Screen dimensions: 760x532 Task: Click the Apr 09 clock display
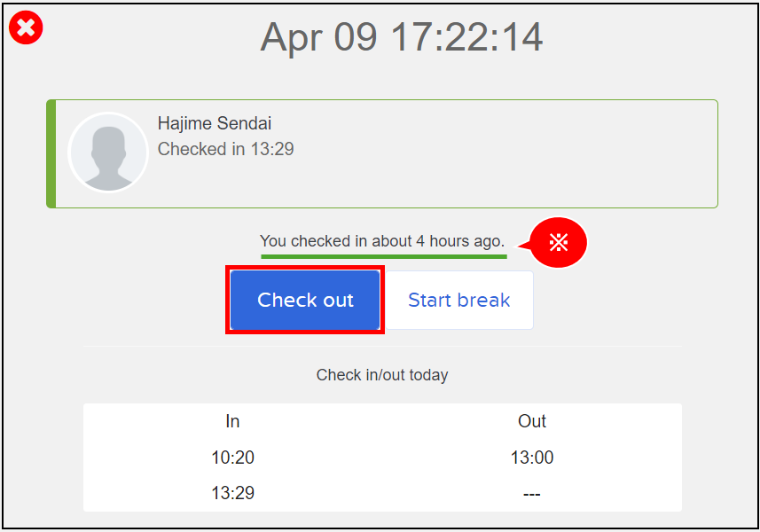(402, 37)
